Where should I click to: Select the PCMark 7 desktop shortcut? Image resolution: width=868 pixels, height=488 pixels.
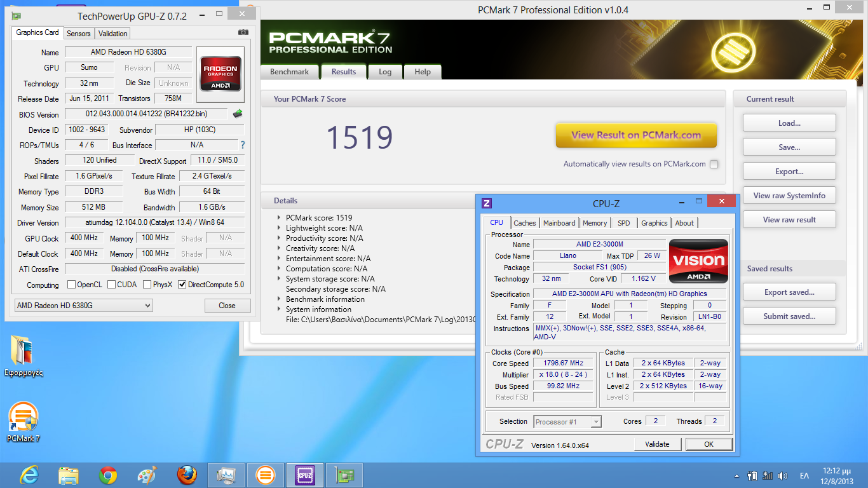click(24, 422)
